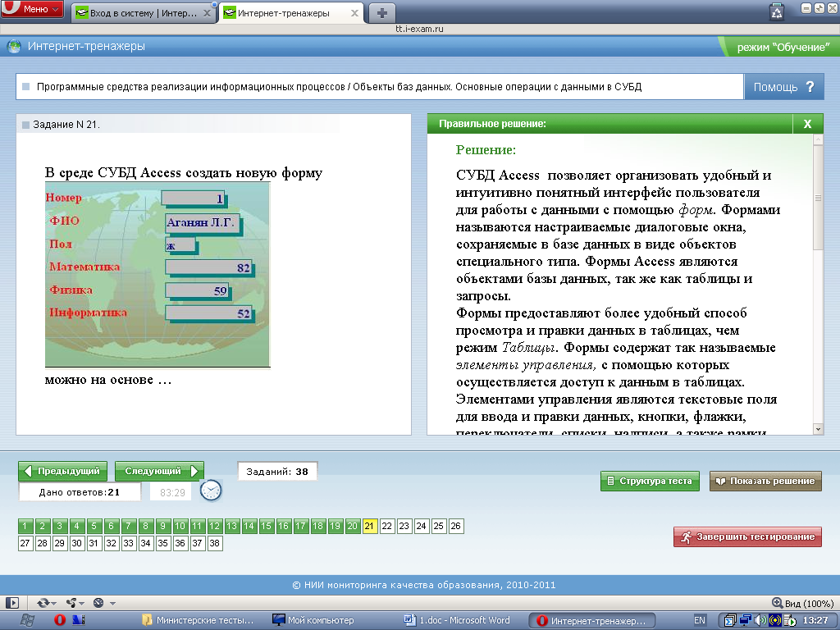This screenshot has width=840, height=630.
Task: Open the Вид (100%) zoom control
Action: 802,603
